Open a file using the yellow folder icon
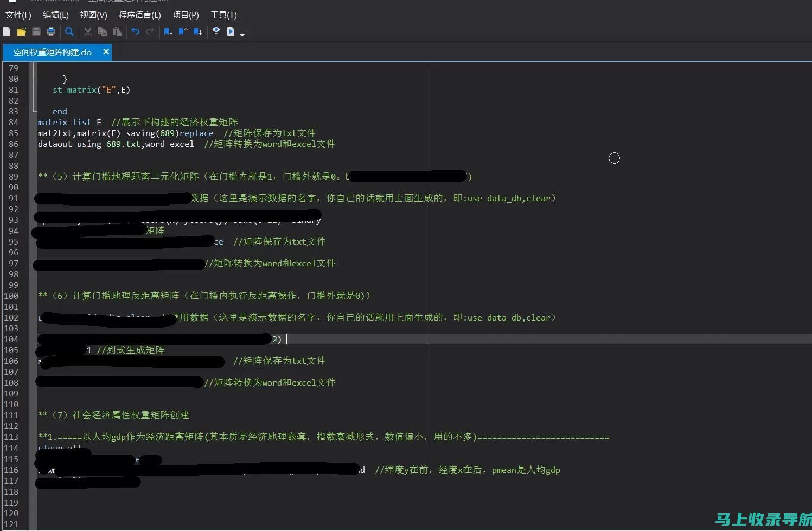812x531 pixels. (22, 31)
